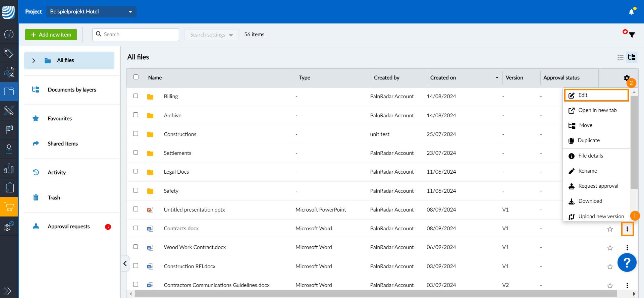Expand the All files tree chevron
Viewport: 644px width, 298px height.
(x=34, y=61)
